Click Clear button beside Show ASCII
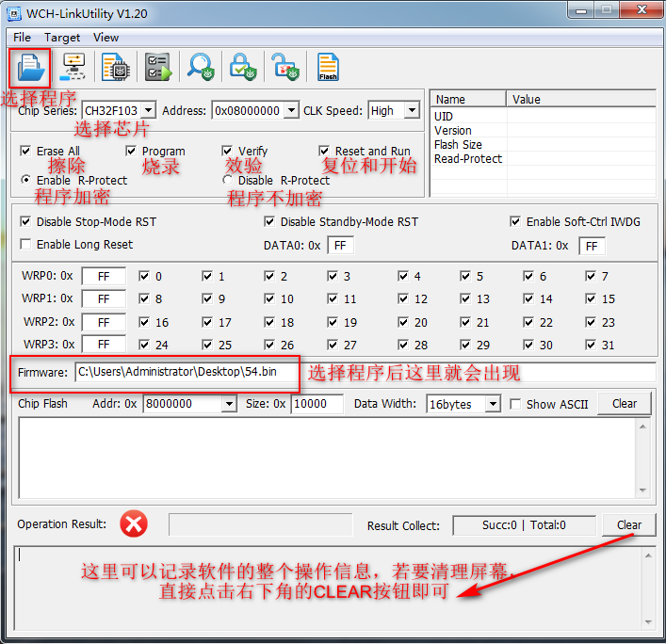Screen dimensions: 666x644 click(x=625, y=403)
